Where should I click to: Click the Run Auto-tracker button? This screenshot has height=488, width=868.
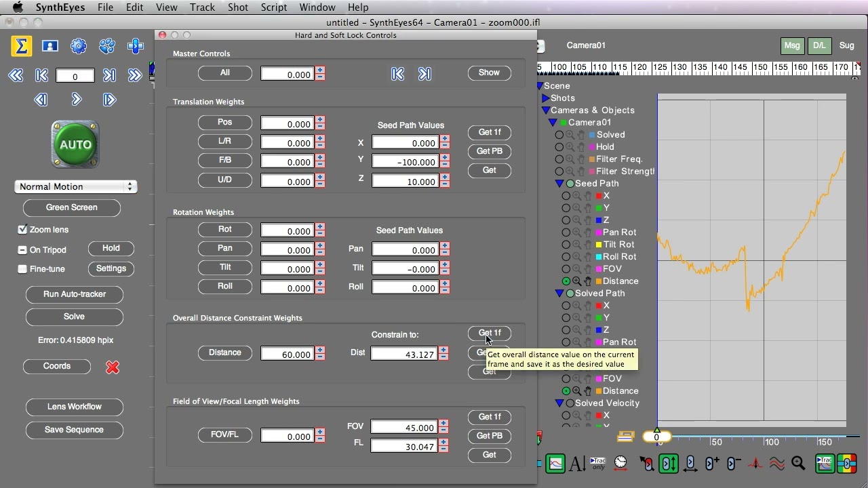pyautogui.click(x=74, y=294)
